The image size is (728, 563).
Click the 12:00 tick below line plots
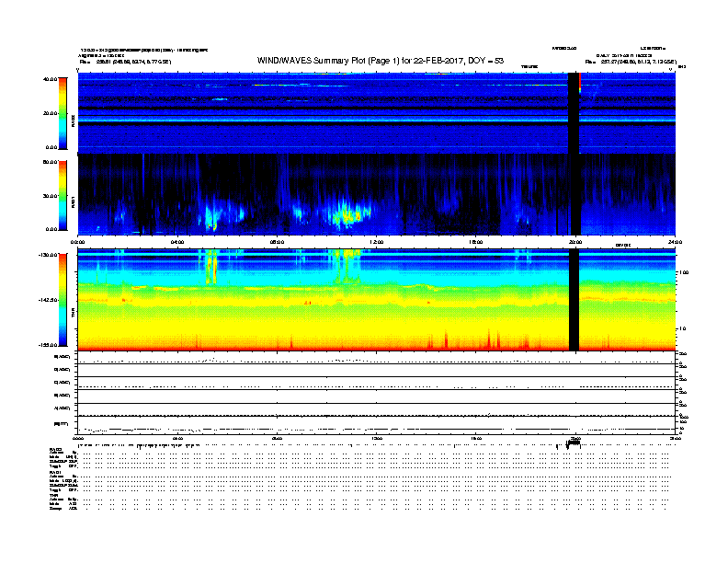(377, 438)
